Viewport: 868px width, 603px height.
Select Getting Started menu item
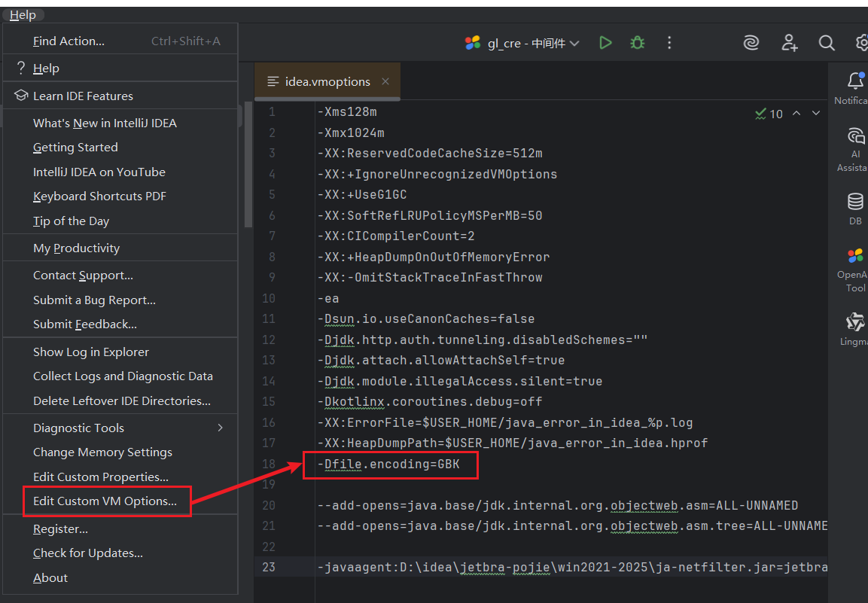pos(120,148)
